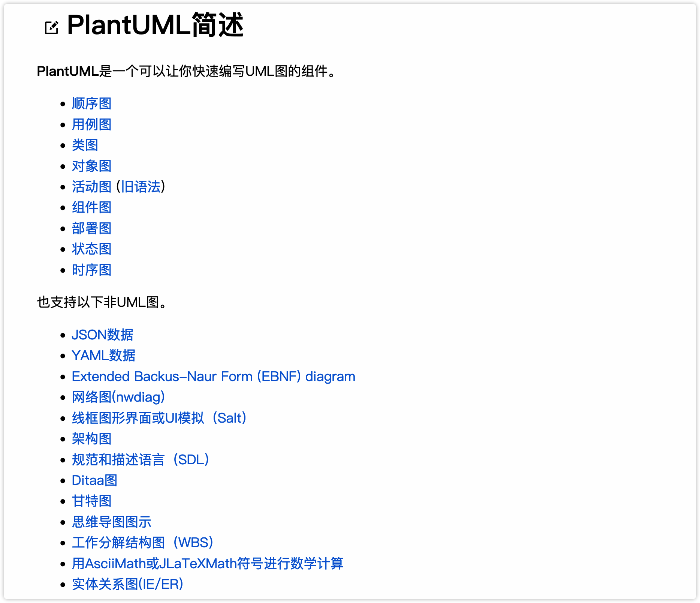The height and width of the screenshot is (603, 700).
Task: Follow the 活动图 link
Action: coord(92,187)
